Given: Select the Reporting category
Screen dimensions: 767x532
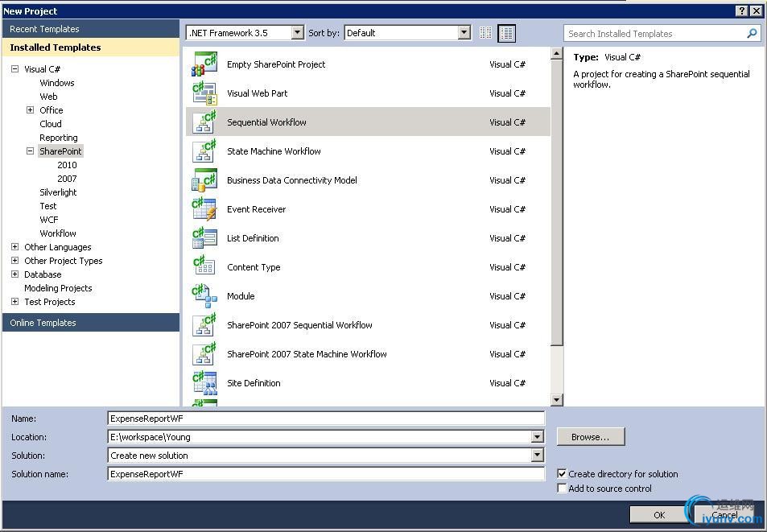Looking at the screenshot, I should [x=58, y=138].
